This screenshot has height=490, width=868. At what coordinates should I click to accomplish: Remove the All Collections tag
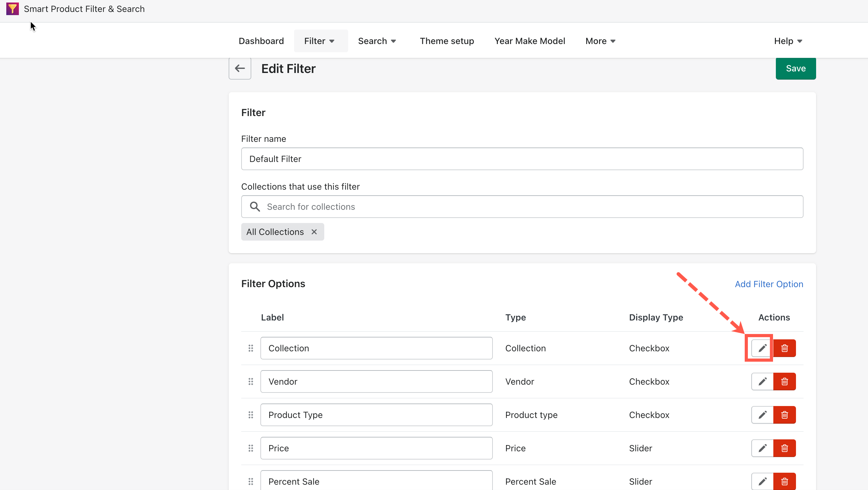click(314, 231)
